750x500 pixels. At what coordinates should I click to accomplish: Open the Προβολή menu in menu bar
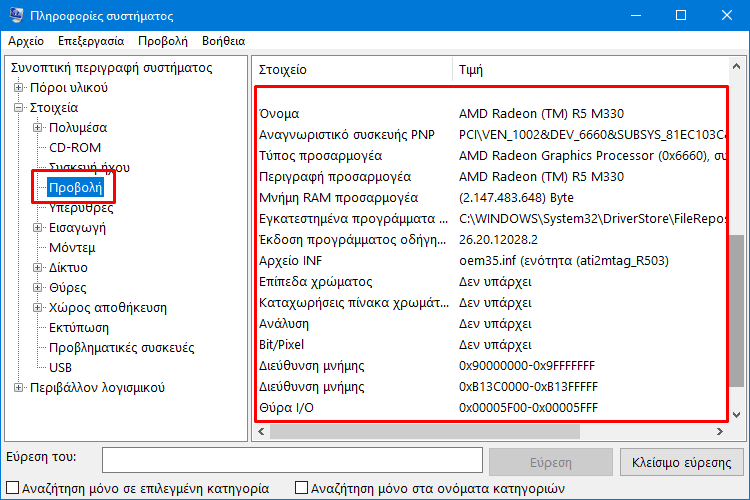click(x=163, y=41)
